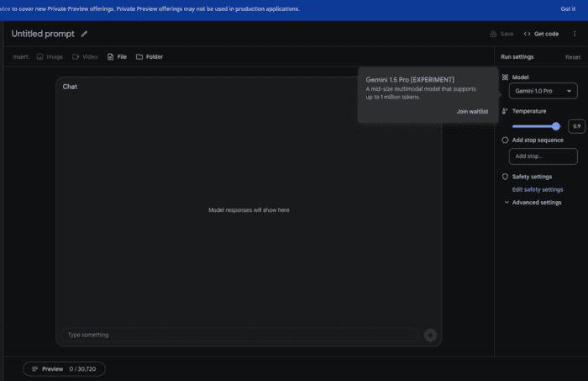Click the send/run button beside chat input
Screen dimensions: 588x381
coord(430,335)
